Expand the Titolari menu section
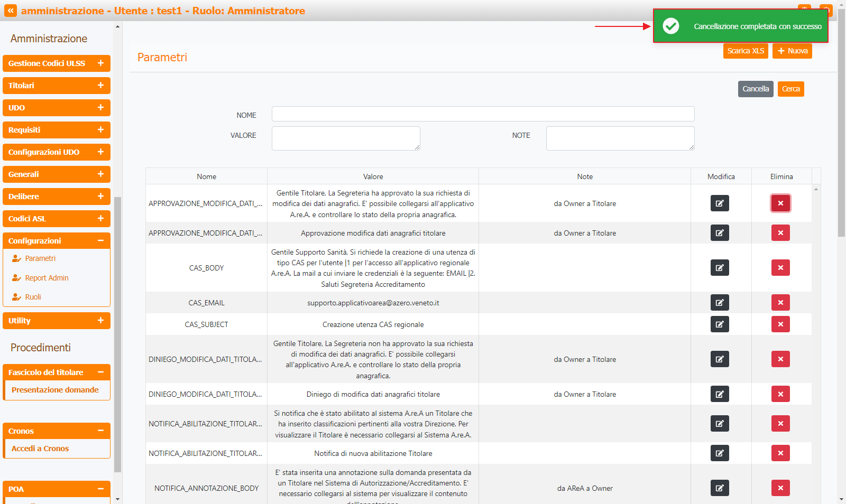 point(100,86)
